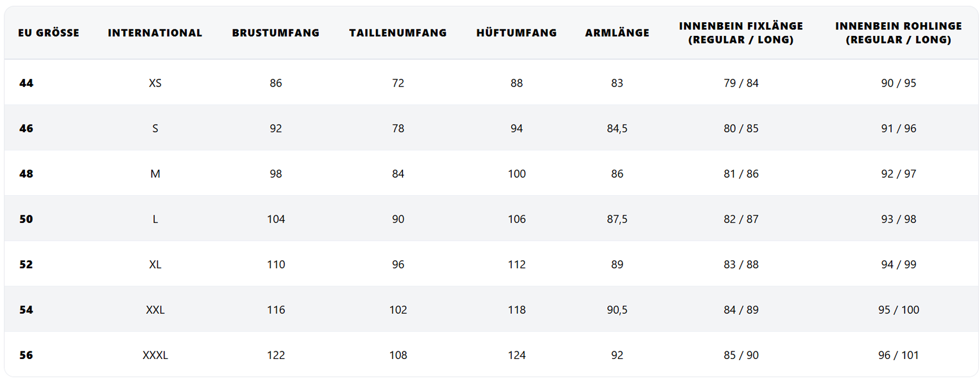Image resolution: width=980 pixels, height=384 pixels.
Task: Select the BRUSTUMFANG column header
Action: click(275, 33)
